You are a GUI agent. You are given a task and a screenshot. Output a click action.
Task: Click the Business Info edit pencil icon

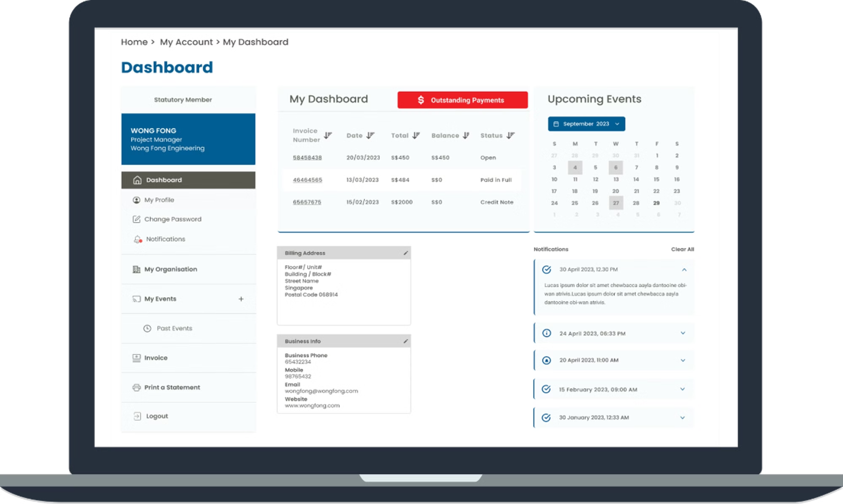pyautogui.click(x=405, y=341)
